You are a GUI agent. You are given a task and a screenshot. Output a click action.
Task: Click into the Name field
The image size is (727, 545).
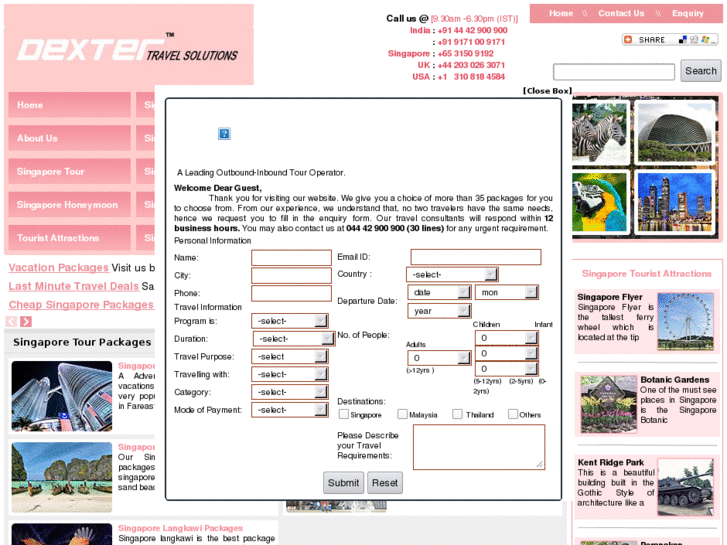[291, 257]
